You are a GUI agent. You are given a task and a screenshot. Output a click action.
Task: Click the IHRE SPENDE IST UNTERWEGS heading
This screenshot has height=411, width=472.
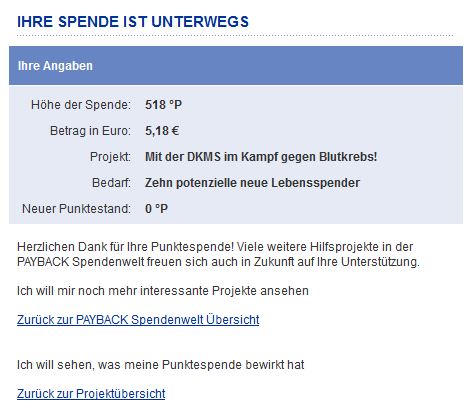tap(133, 22)
